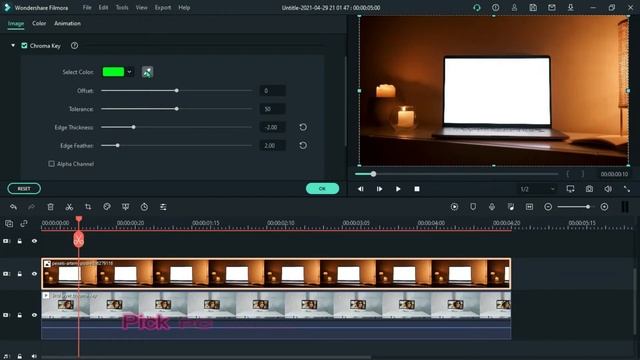Click the subtitle/caption toolbar icon
640x360 pixels.
[529, 207]
